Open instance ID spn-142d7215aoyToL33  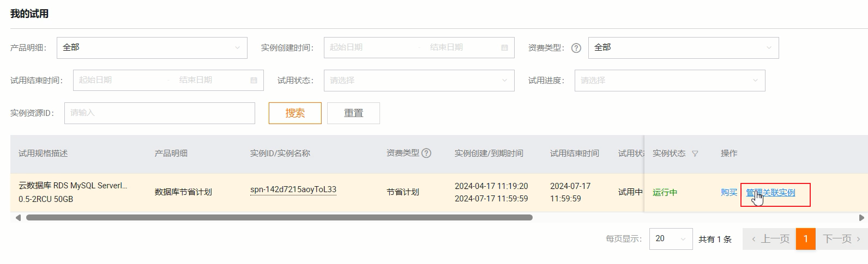click(293, 190)
